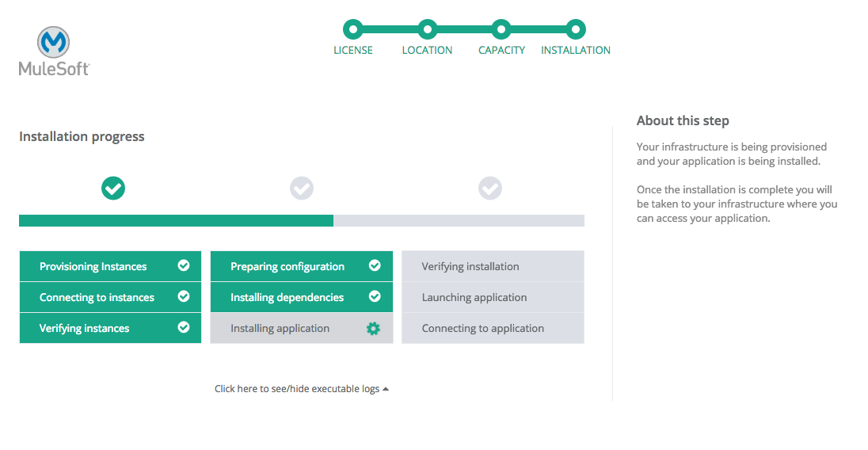
Task: Click checkmark icon on Connecting to instances
Action: click(x=184, y=297)
